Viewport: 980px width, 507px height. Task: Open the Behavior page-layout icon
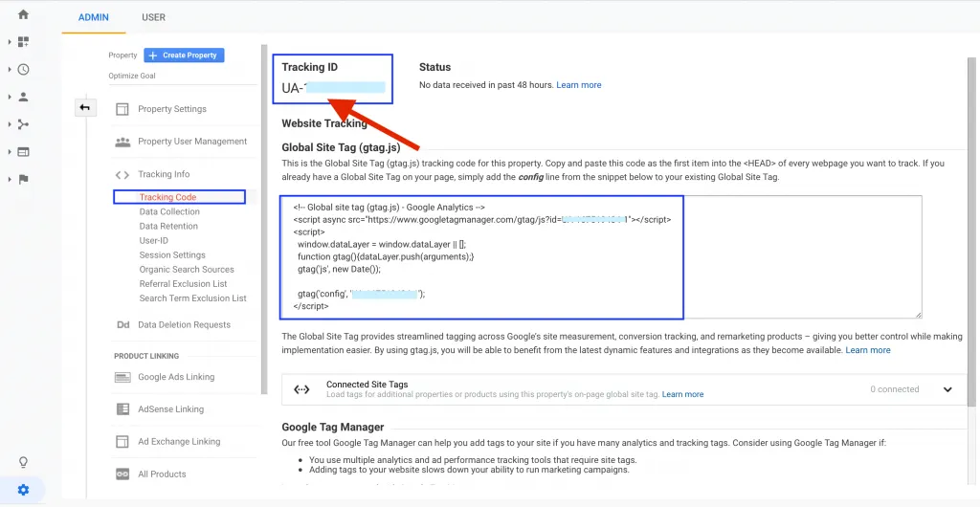[23, 152]
